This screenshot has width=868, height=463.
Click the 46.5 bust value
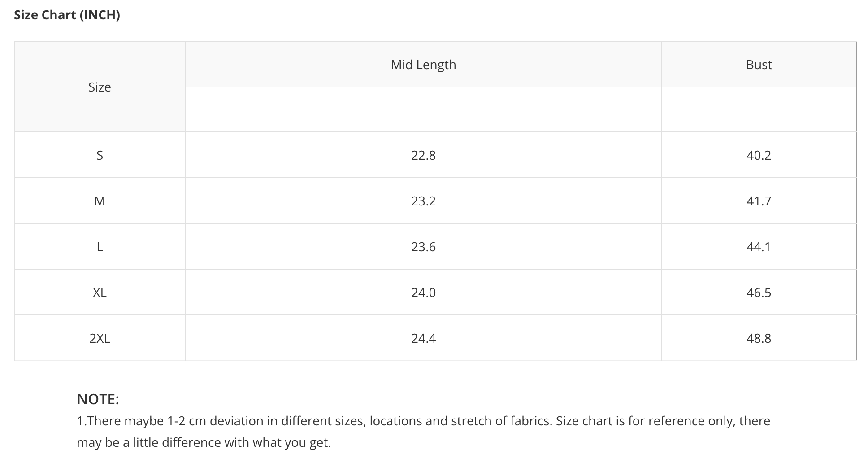click(759, 293)
